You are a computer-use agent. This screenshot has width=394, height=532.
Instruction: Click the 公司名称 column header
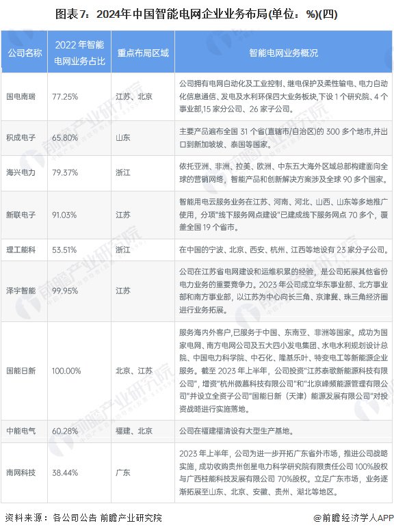pos(25,53)
